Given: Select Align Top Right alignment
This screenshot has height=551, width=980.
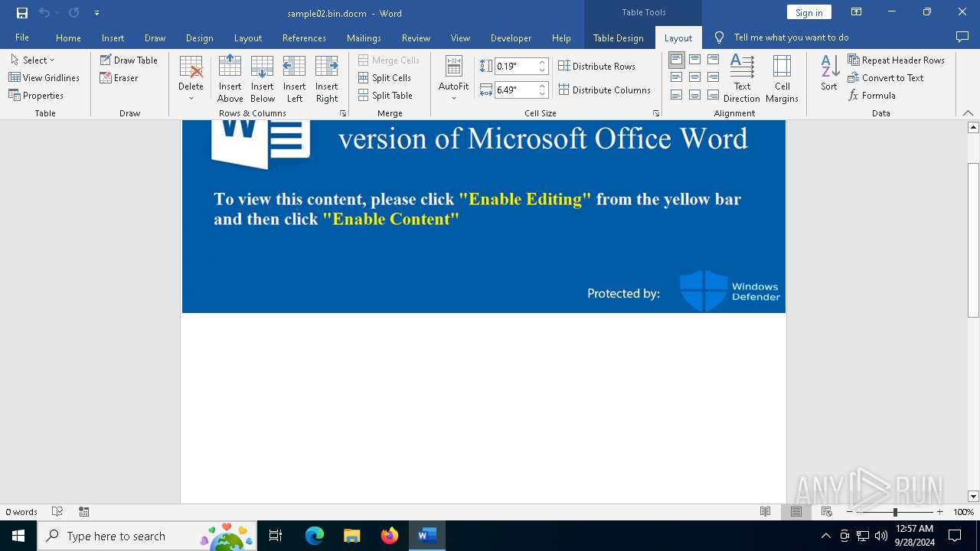Looking at the screenshot, I should (x=713, y=60).
